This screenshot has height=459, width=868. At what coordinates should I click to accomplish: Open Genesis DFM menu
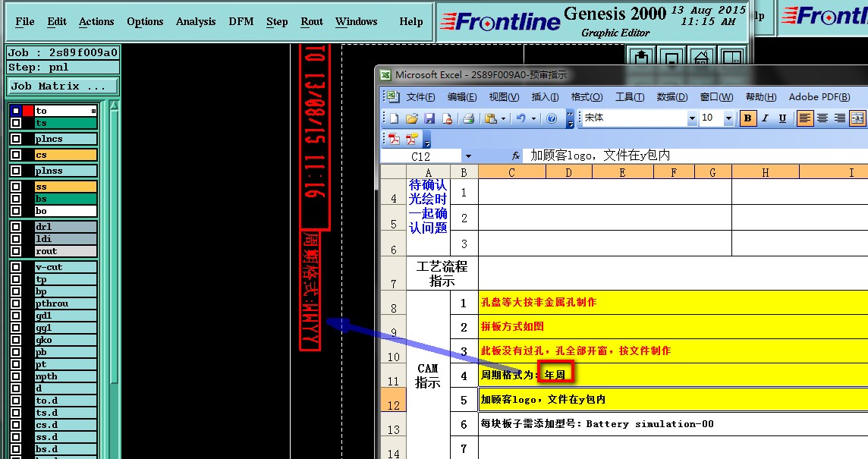click(241, 21)
